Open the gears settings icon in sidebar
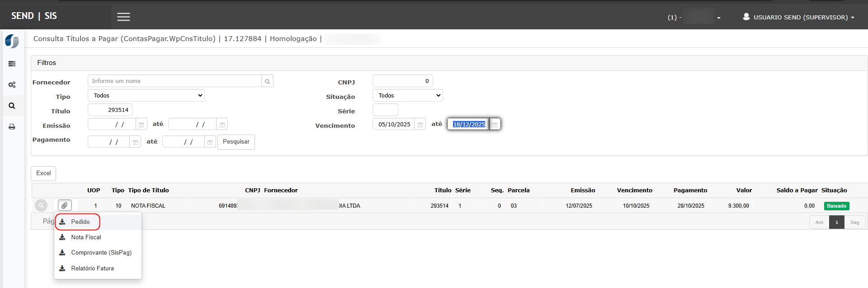868x288 pixels. [12, 85]
